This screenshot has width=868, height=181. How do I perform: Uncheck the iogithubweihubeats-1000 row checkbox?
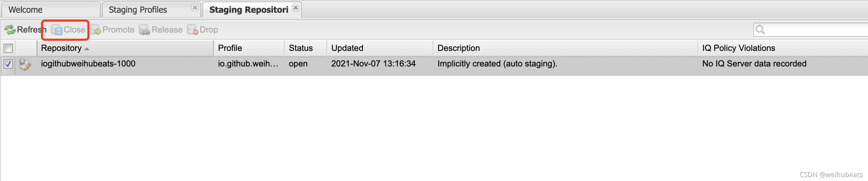point(8,64)
